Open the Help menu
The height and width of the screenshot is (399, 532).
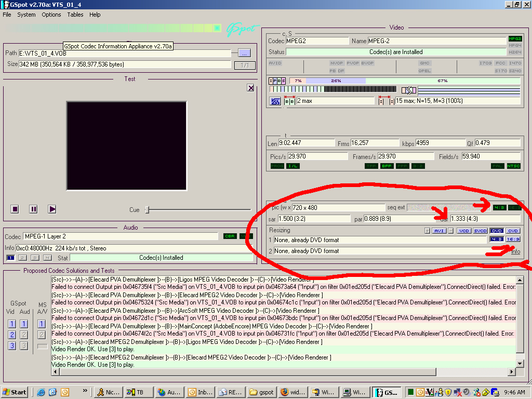[x=95, y=15]
